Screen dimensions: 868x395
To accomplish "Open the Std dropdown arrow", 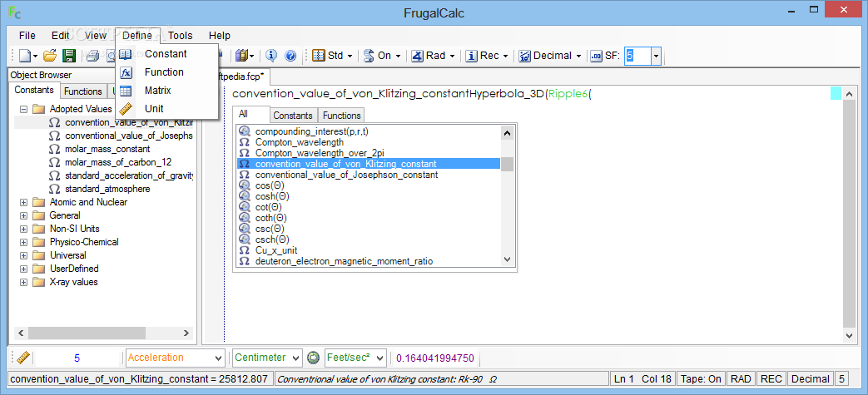I will [350, 56].
